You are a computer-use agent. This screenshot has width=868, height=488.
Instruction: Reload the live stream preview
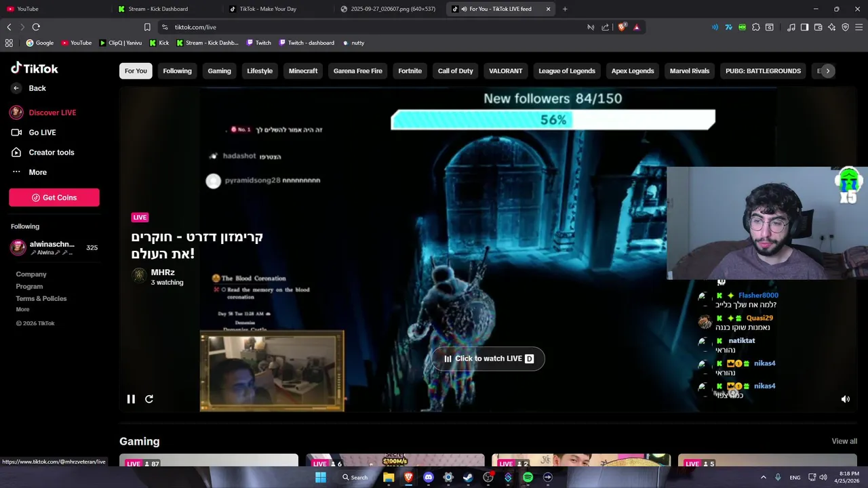tap(149, 399)
